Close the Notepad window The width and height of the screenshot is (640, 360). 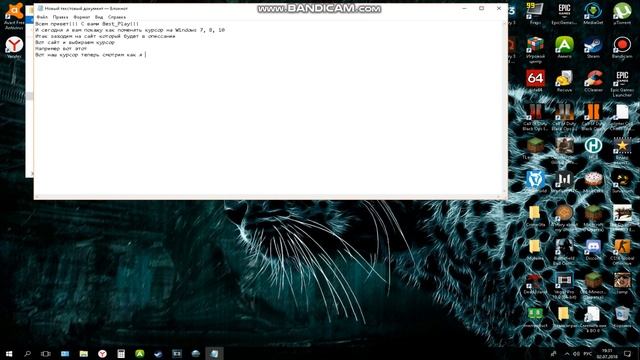tap(499, 8)
